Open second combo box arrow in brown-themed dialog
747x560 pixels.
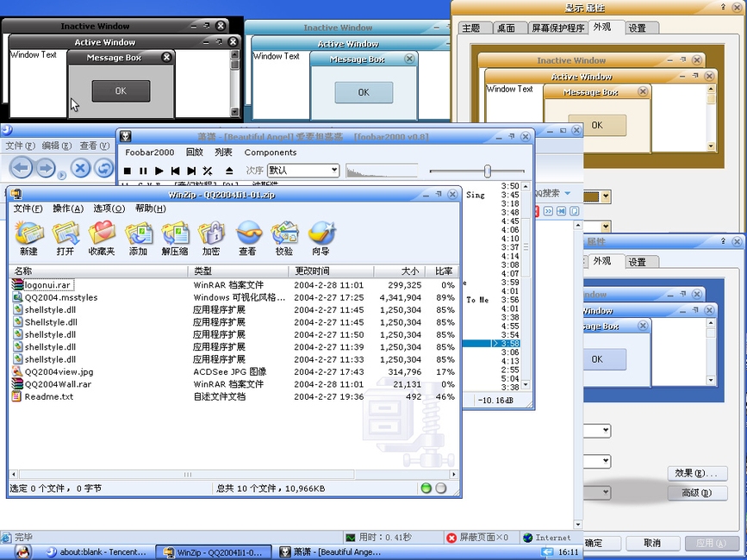coord(606,227)
